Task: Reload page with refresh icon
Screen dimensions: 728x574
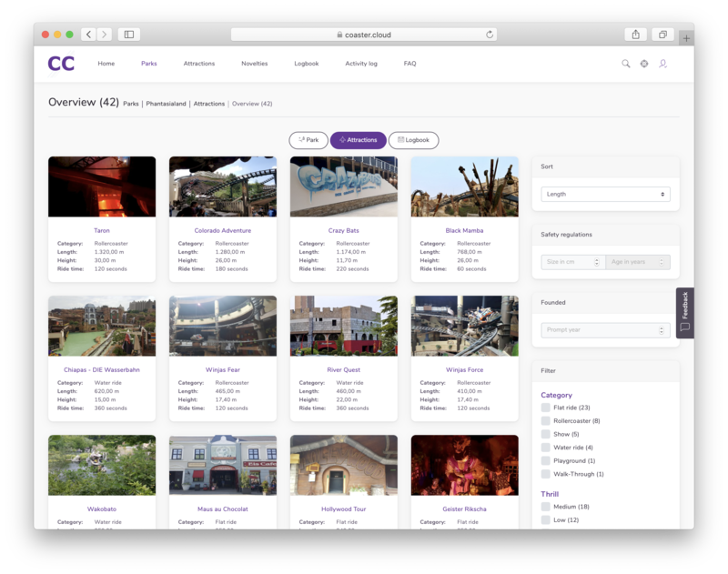Action: pyautogui.click(x=490, y=35)
